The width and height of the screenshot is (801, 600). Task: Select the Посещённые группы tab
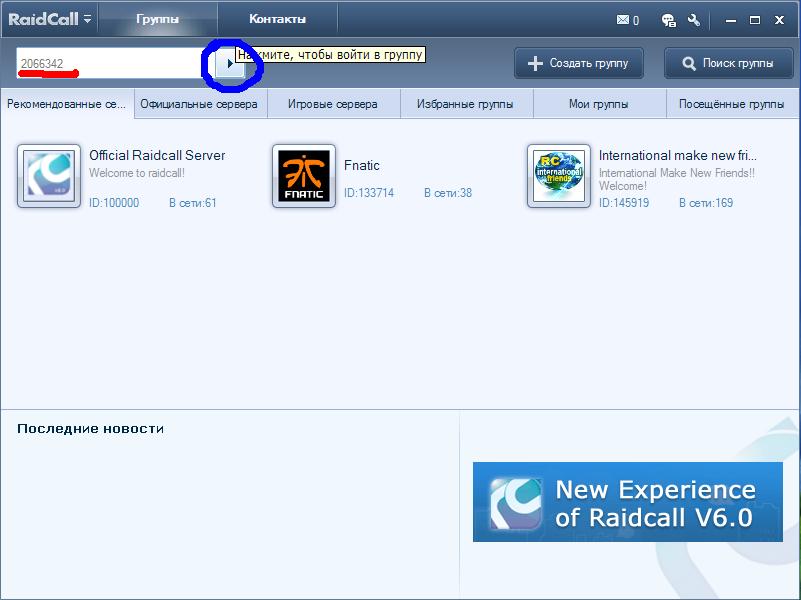pyautogui.click(x=732, y=104)
